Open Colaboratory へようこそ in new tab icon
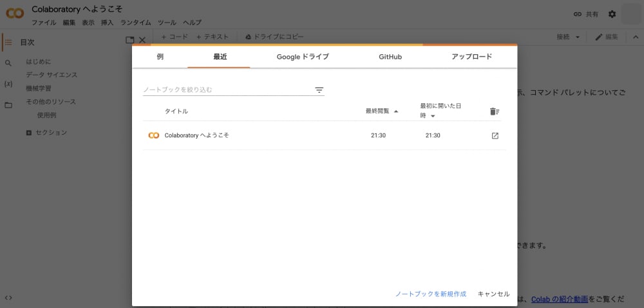This screenshot has height=308, width=644. click(x=495, y=135)
